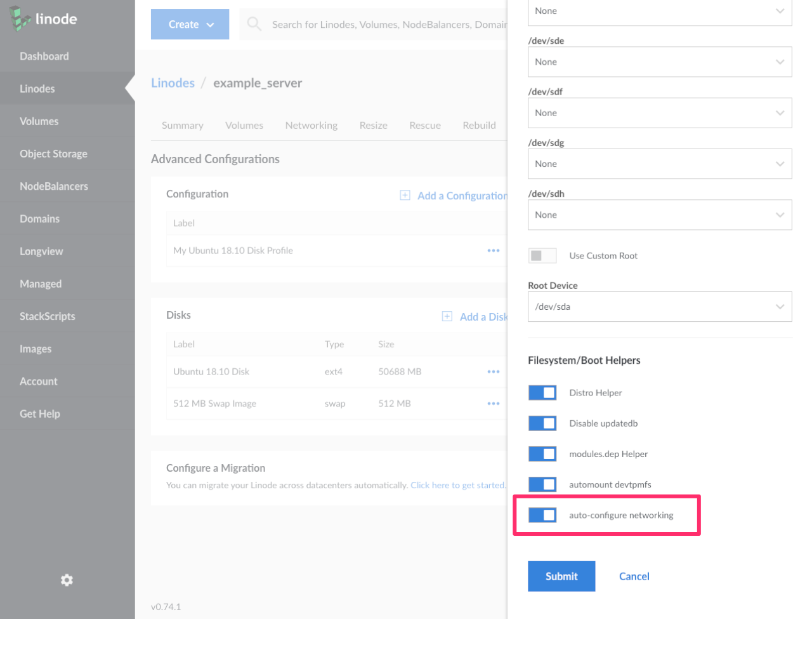Viewport: 812px width, 645px height.
Task: Open the /dev/sdh device dropdown
Action: (659, 215)
